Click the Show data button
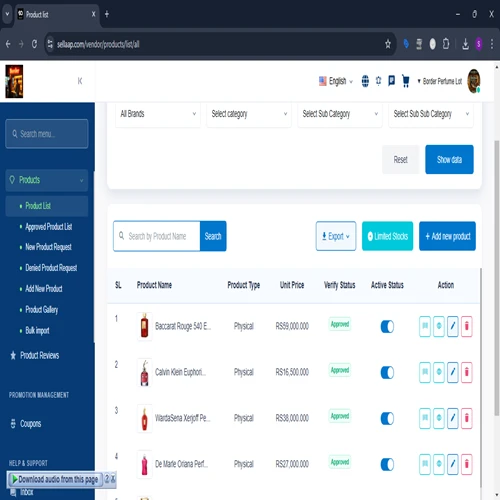This screenshot has width=500, height=500. tap(449, 159)
